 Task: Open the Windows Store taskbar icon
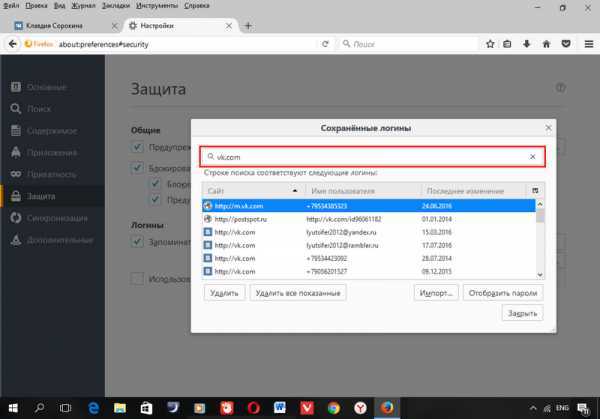pos(146,408)
